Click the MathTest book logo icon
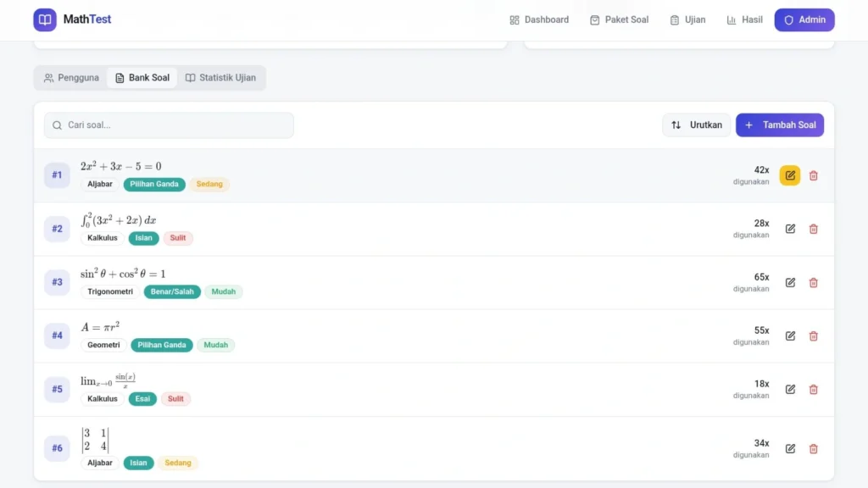Image resolution: width=868 pixels, height=488 pixels. (x=45, y=20)
